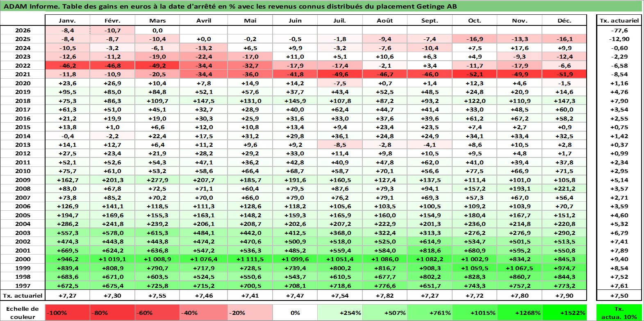This screenshot has height=321, width=644.
Task: Select the 'Mai' column header
Action: [x=250, y=20]
